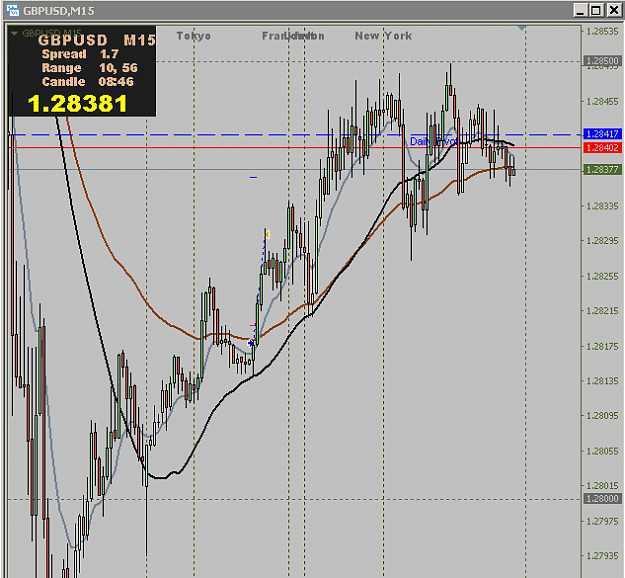Click the New York session label

383,36
